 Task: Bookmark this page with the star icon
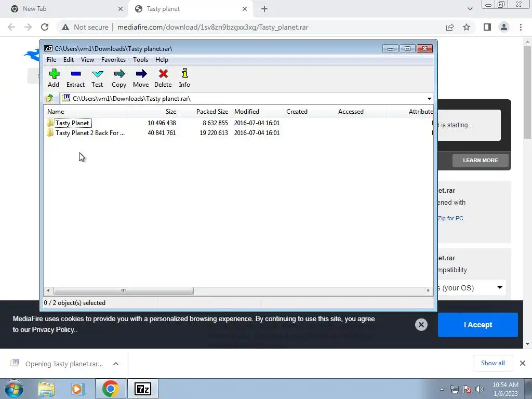[x=467, y=27]
